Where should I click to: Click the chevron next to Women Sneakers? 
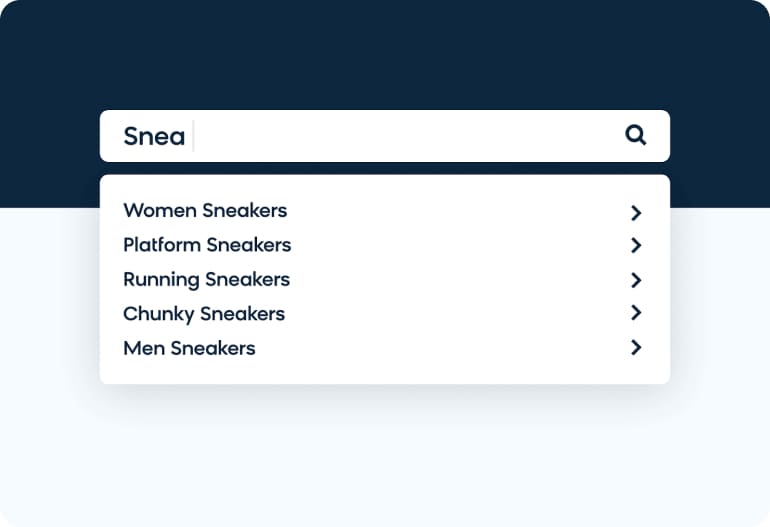636,213
